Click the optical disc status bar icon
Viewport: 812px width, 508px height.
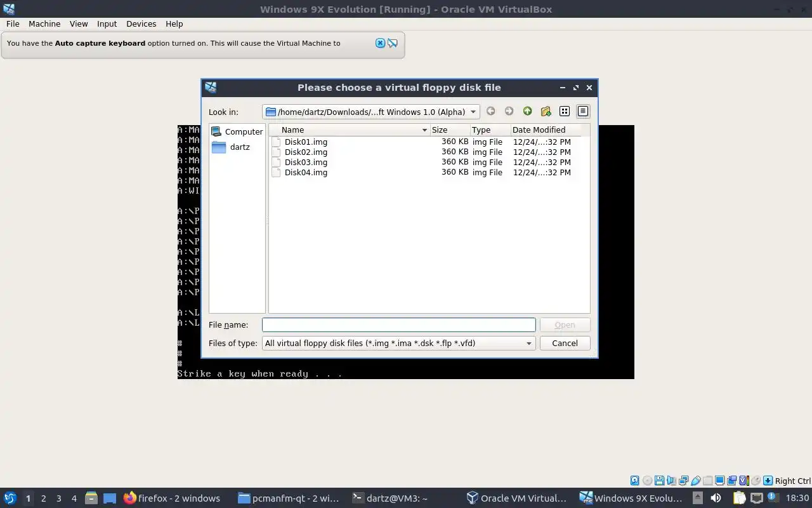pyautogui.click(x=647, y=481)
